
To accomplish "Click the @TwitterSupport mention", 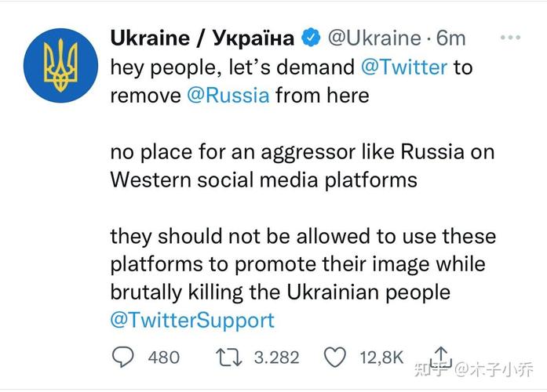I will pyautogui.click(x=192, y=320).
